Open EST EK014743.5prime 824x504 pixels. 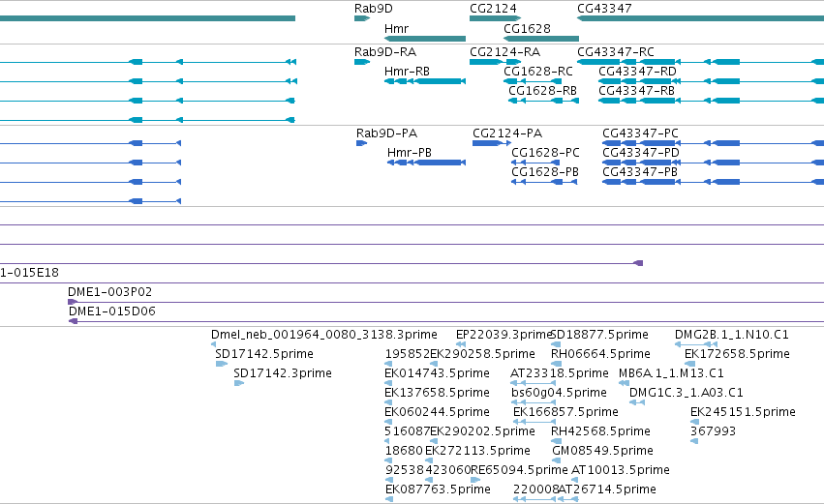(x=437, y=373)
